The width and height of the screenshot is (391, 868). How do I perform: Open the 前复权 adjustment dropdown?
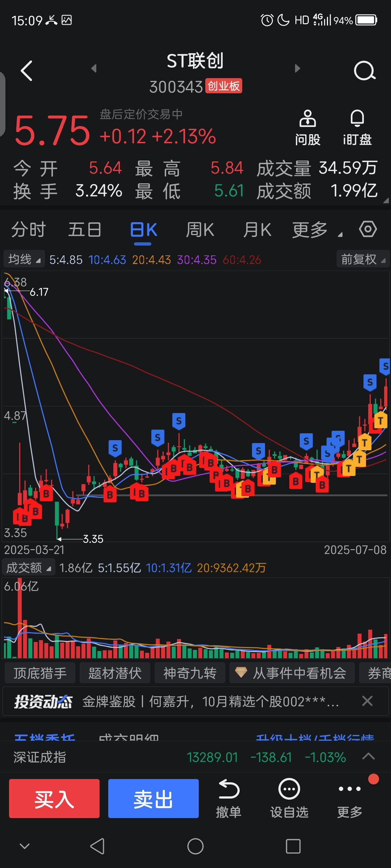tap(363, 259)
